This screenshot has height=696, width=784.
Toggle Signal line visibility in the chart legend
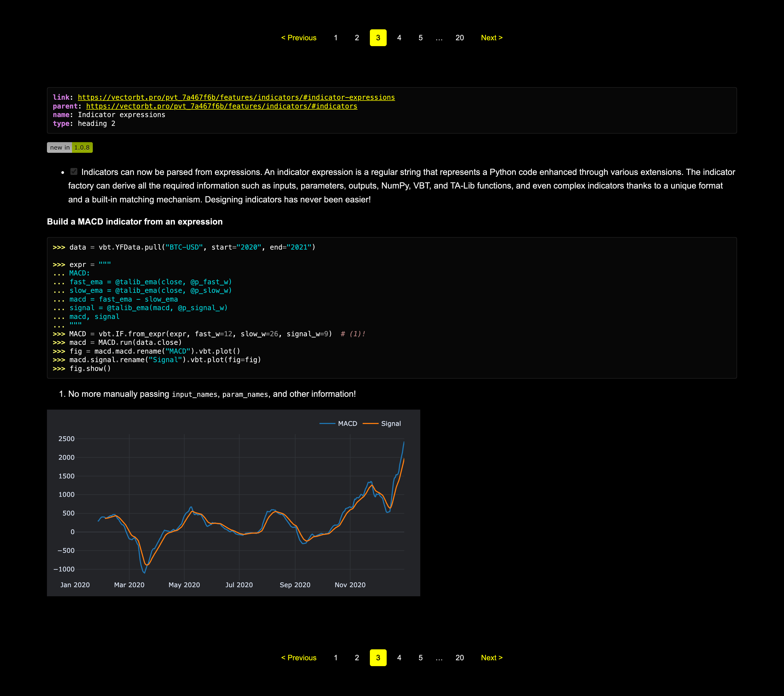coord(391,423)
